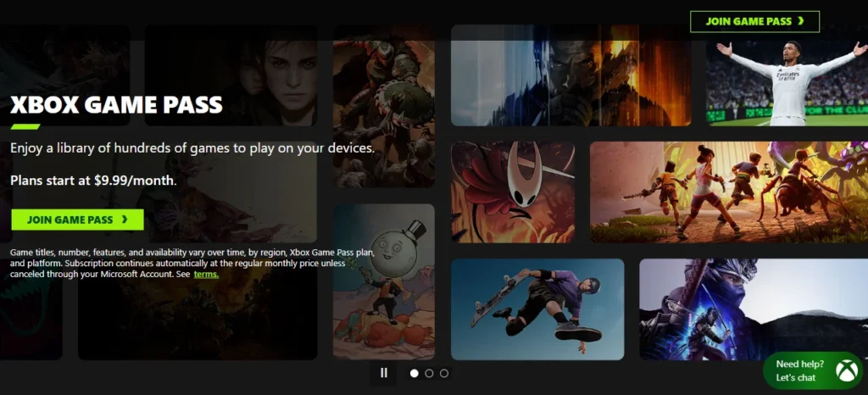This screenshot has width=868, height=395.
Task: Pause the carousel slideshow
Action: [x=384, y=373]
